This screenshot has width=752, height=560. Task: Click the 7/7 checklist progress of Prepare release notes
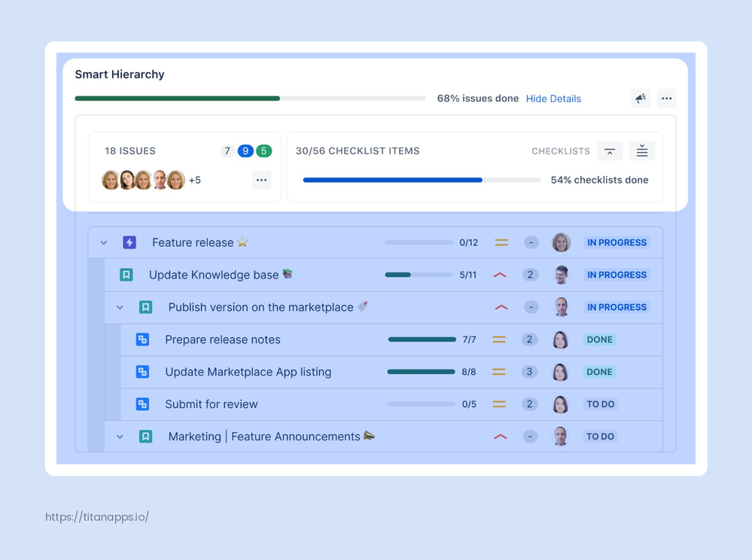pos(432,339)
